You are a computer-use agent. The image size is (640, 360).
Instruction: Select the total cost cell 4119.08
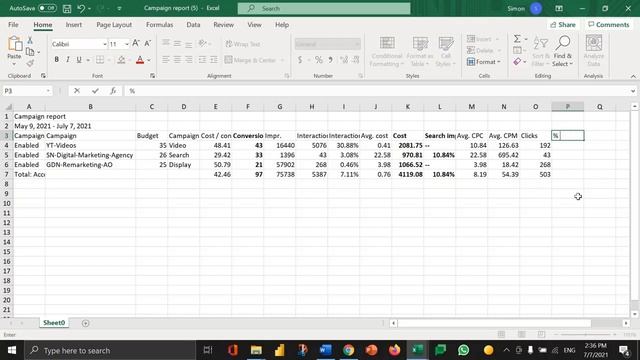[x=407, y=174]
